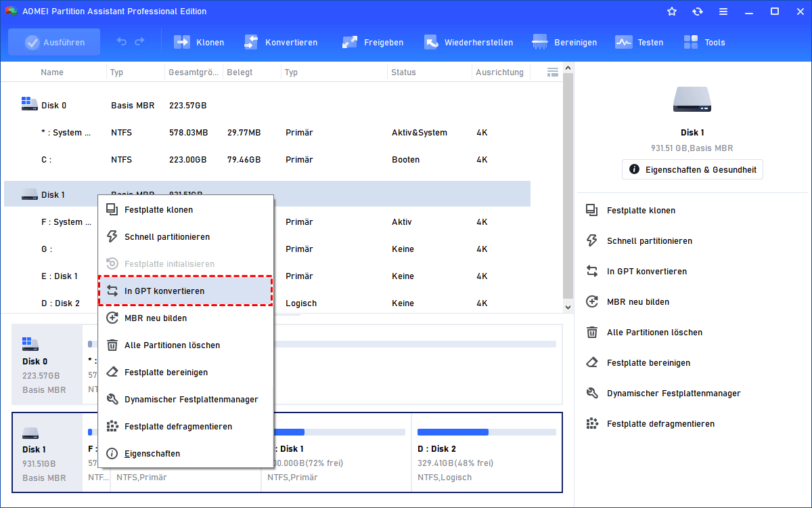Screen dimensions: 812x508
Task: Click the Bereinigen toolbar icon
Action: (540, 42)
